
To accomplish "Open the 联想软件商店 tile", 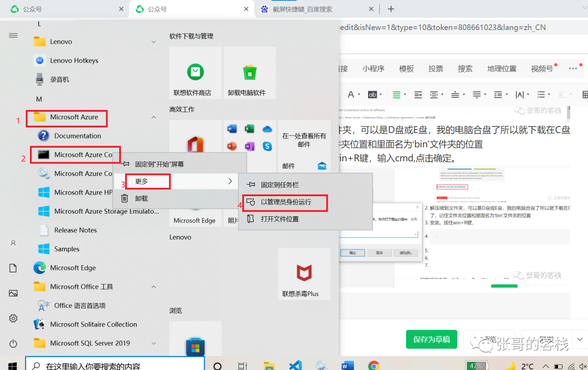I will coord(195,73).
